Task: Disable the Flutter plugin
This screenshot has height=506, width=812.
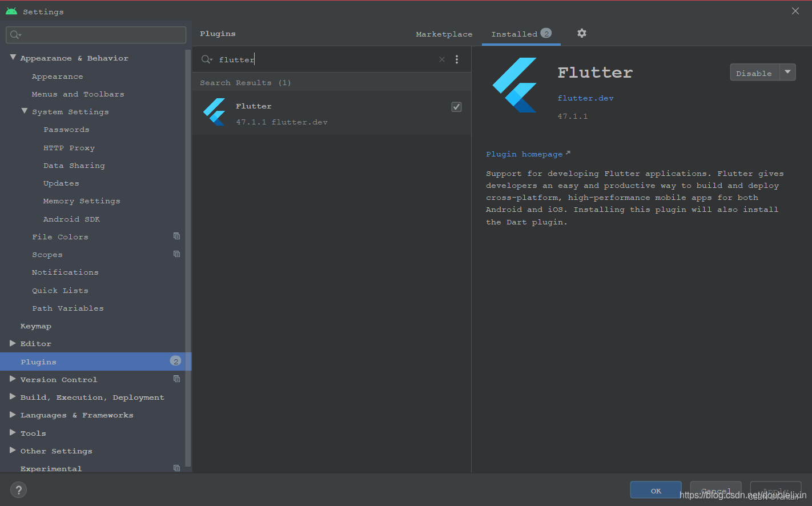Action: coord(754,73)
